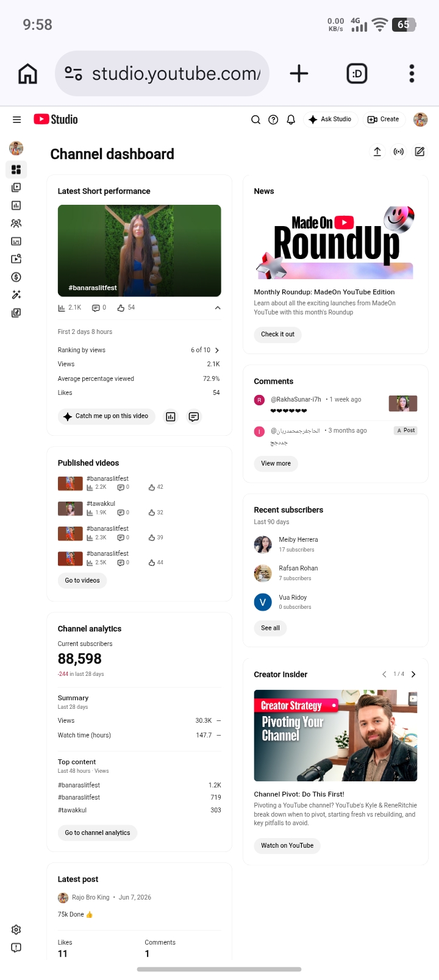Open the Subtitles icon in the sidebar
Viewport: 439px width, 980px height.
point(16,241)
